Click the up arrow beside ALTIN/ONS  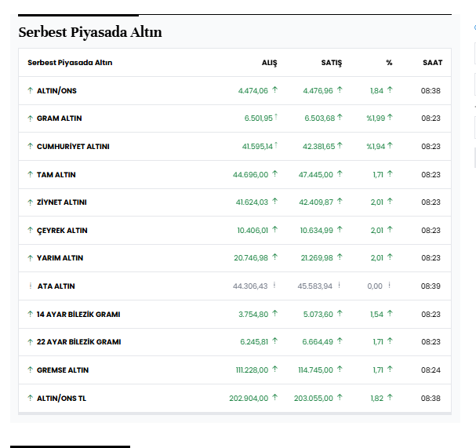click(x=30, y=91)
